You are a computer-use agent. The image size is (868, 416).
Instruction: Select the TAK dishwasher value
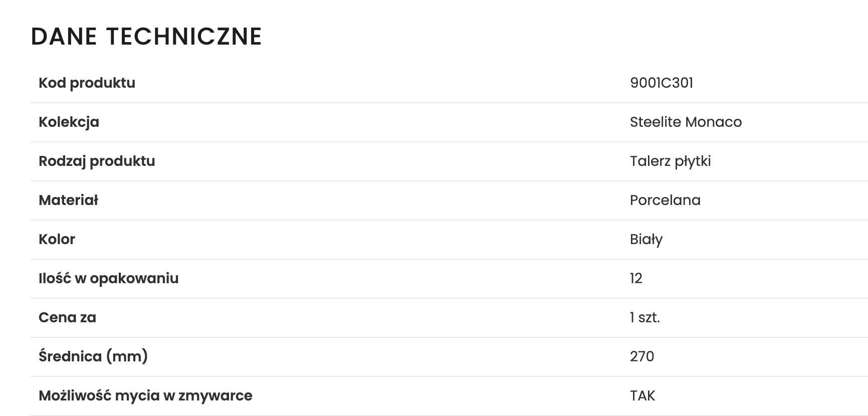click(642, 395)
